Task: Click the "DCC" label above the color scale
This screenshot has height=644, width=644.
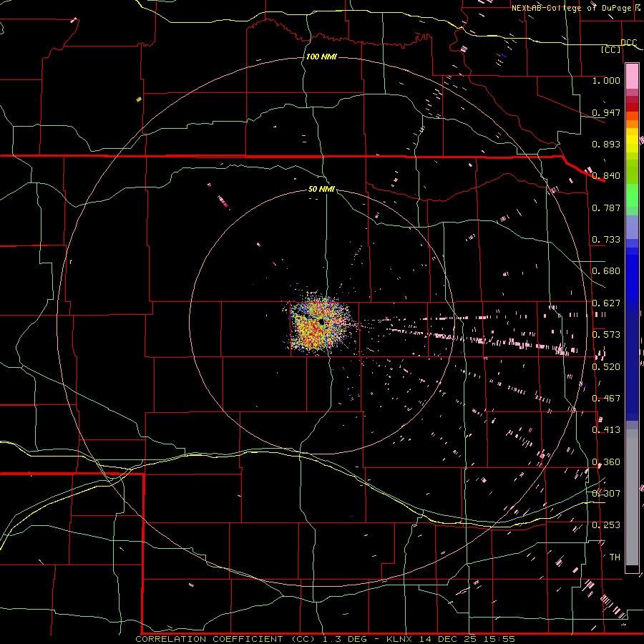Action: (628, 43)
